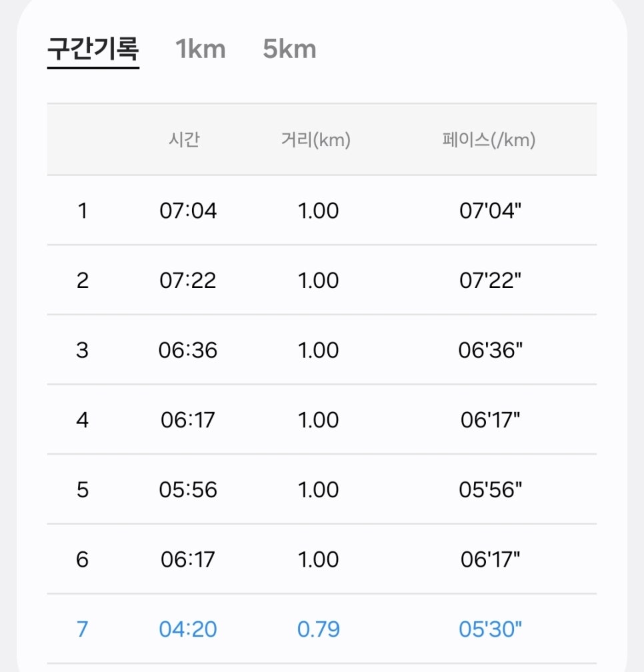
Task: Select lap 3 pace 06'36"
Action: [491, 350]
